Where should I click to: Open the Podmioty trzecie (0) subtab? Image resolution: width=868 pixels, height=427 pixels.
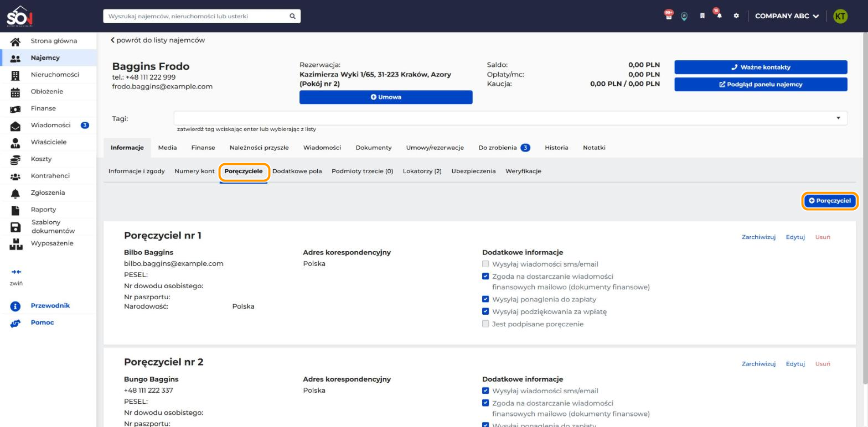(x=362, y=171)
